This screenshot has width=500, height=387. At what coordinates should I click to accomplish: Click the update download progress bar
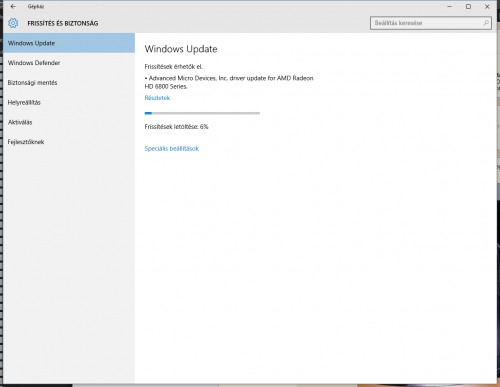(x=202, y=113)
